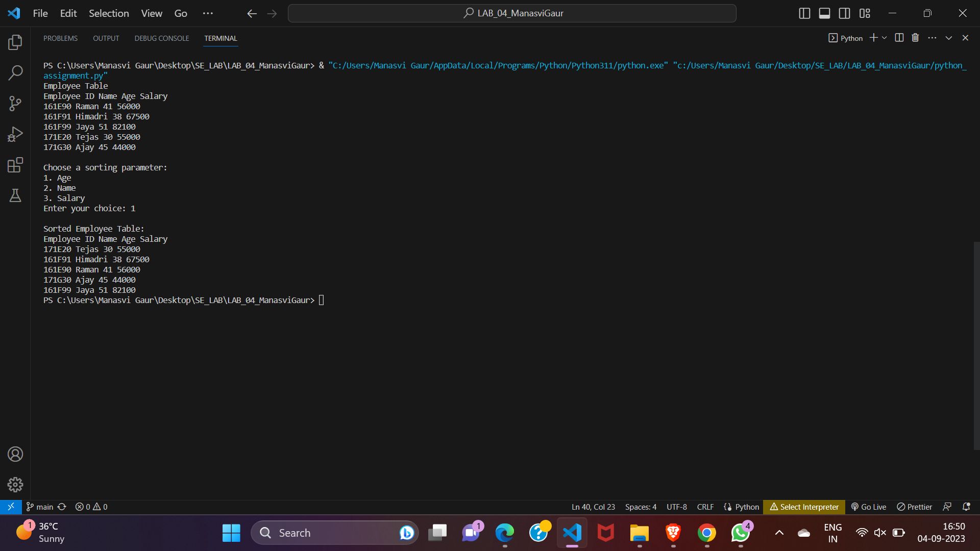Change CRLF end of line sequence
This screenshot has height=551, width=980.
click(x=705, y=507)
